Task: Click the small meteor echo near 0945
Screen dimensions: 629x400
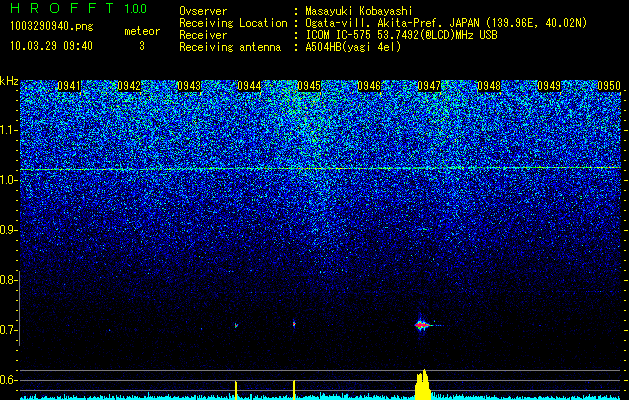Action: [294, 323]
